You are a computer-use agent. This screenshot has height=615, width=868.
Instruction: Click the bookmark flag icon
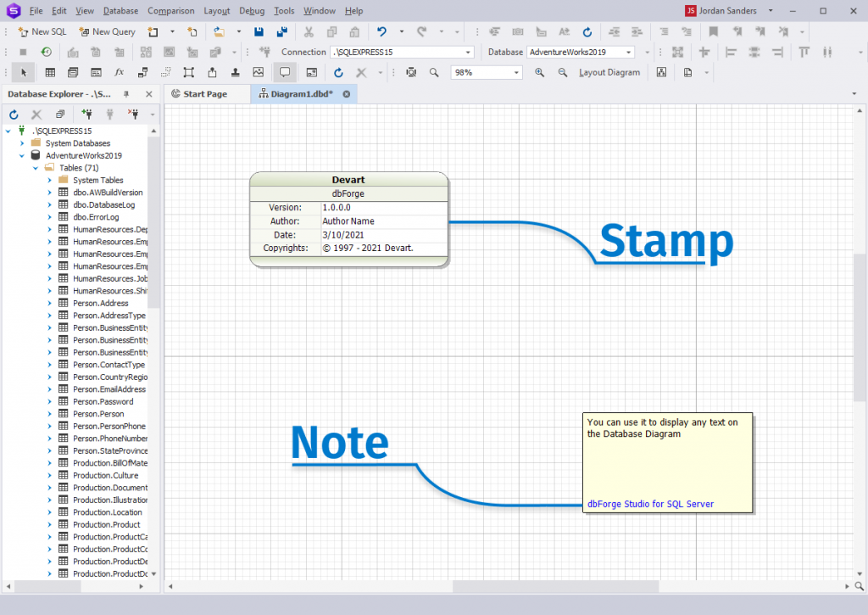pos(714,31)
